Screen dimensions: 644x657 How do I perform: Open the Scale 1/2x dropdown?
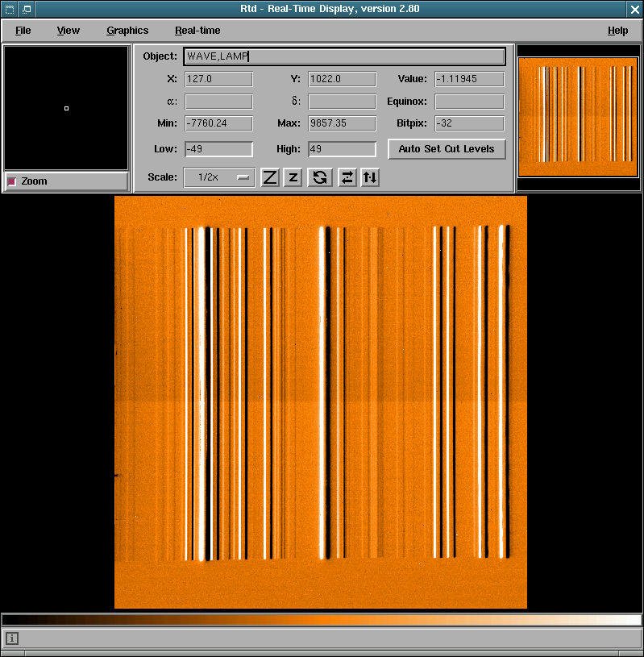(x=219, y=177)
